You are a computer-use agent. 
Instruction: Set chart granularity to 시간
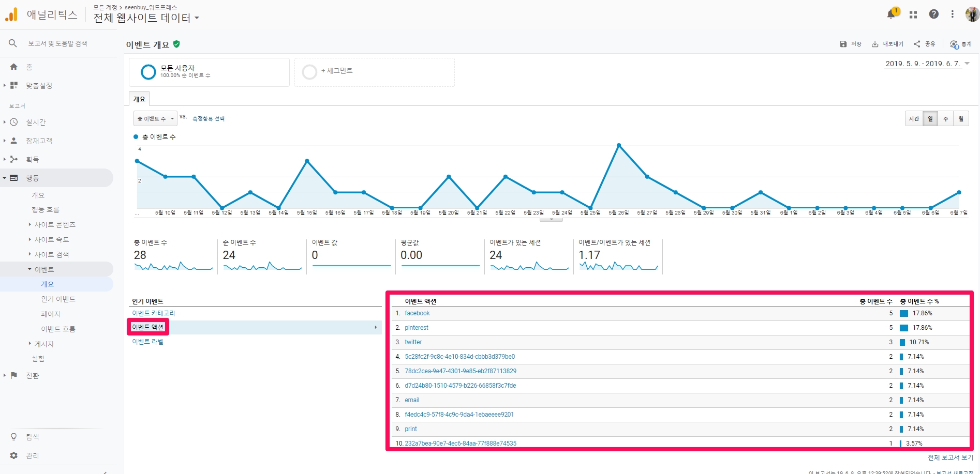point(914,119)
